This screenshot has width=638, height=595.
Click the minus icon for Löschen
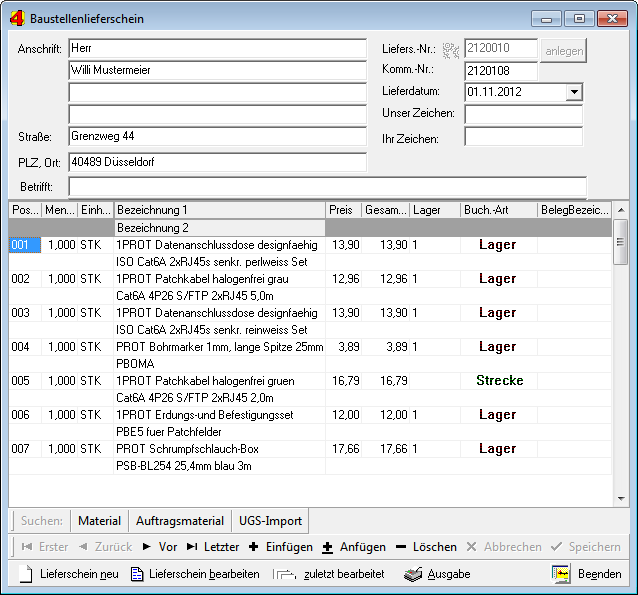[400, 547]
